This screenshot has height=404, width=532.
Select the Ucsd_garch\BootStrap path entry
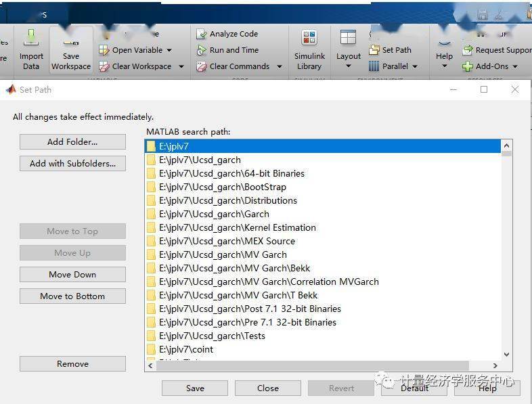[323, 187]
